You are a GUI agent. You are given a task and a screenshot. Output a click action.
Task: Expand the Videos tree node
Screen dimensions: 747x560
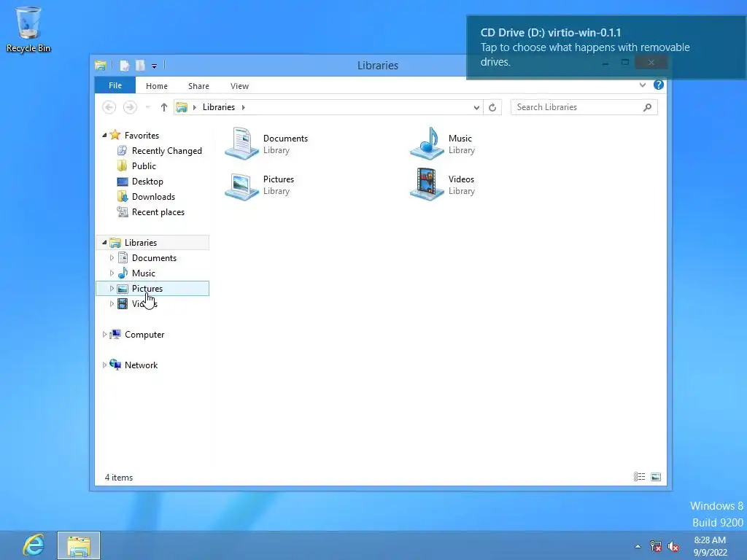(x=112, y=303)
